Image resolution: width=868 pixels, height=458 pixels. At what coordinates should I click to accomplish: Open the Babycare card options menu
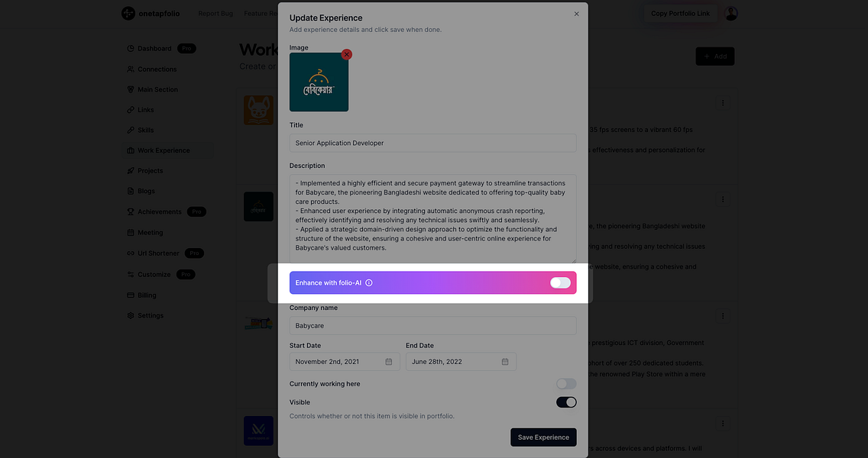722,198
